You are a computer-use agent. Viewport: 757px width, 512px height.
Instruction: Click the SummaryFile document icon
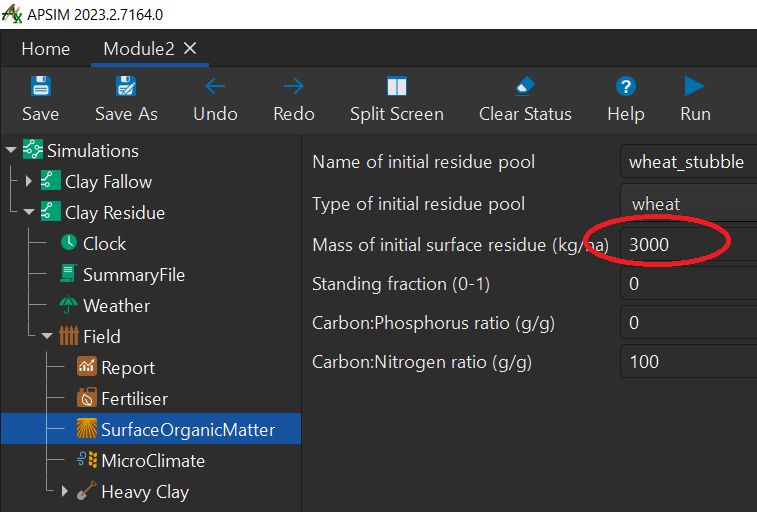[68, 273]
